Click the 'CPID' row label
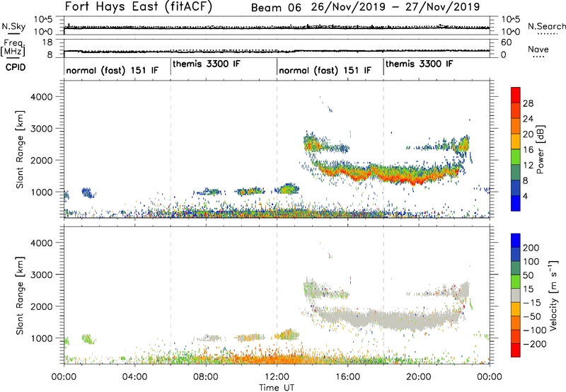 coord(16,67)
